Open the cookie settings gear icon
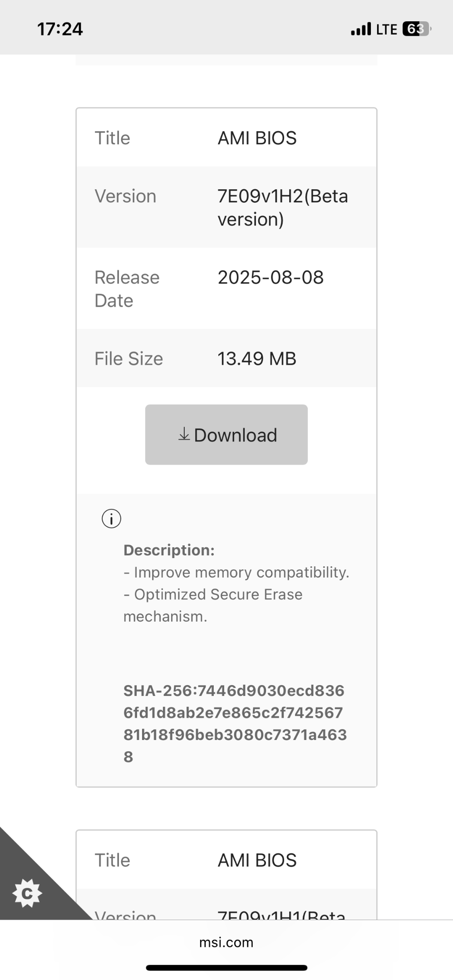The height and width of the screenshot is (980, 453). coord(27,893)
